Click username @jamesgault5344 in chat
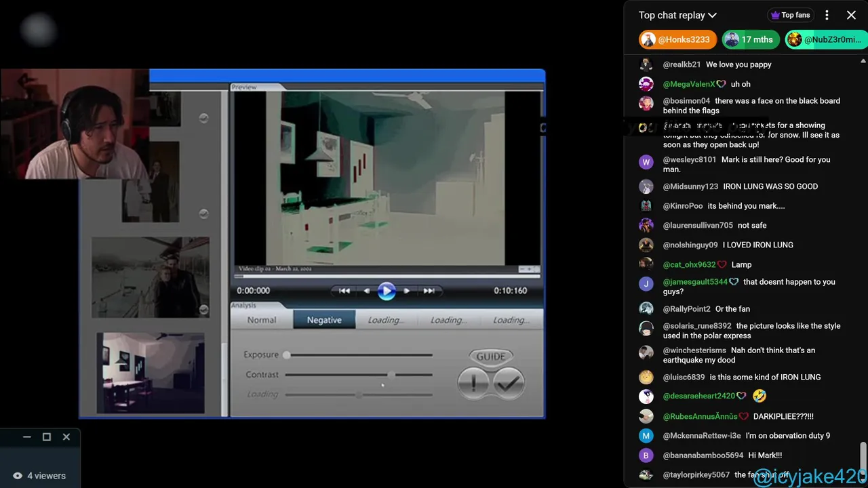The width and height of the screenshot is (868, 488). 695,282
